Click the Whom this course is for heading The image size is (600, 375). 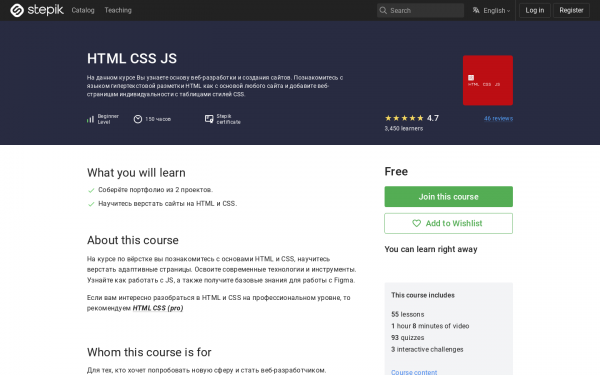click(x=149, y=352)
